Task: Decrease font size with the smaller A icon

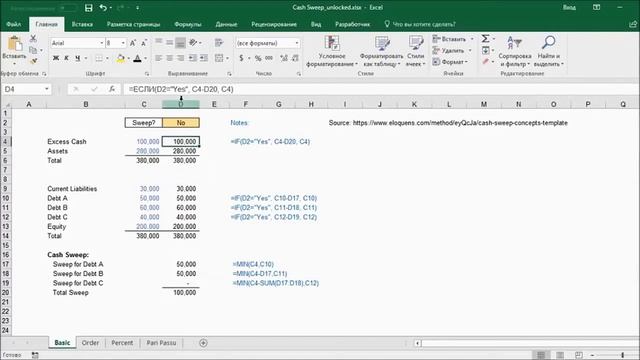Action: pyautogui.click(x=144, y=43)
